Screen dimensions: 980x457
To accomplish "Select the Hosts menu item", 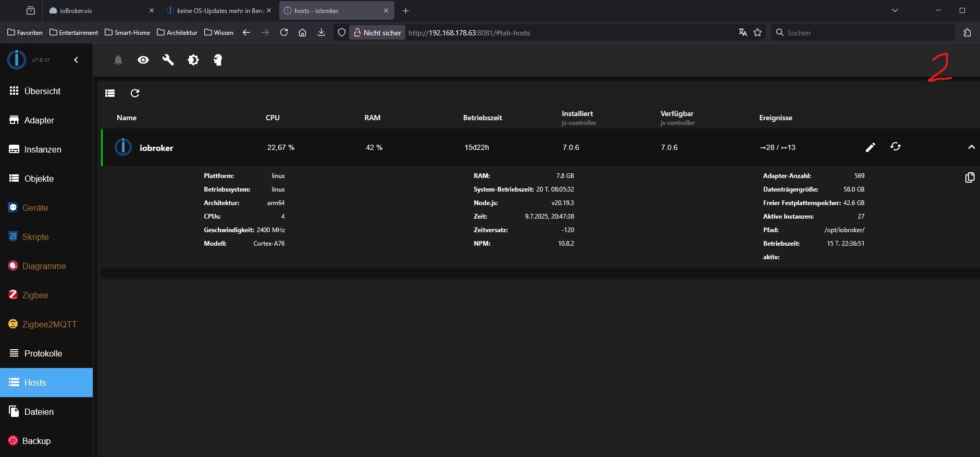I will pos(46,383).
